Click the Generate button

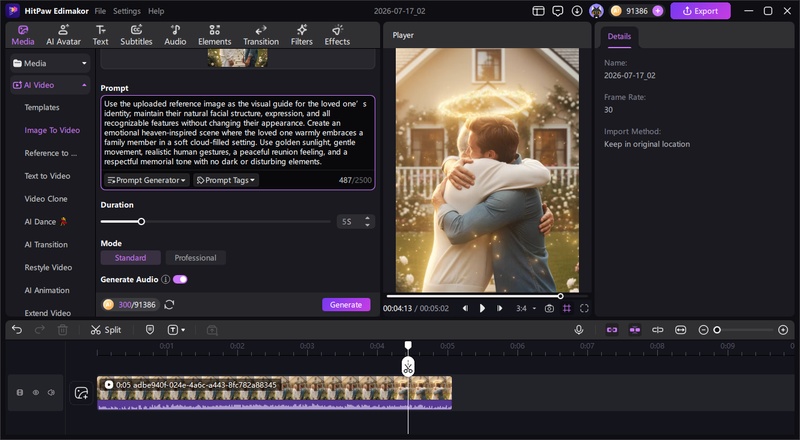coord(346,305)
